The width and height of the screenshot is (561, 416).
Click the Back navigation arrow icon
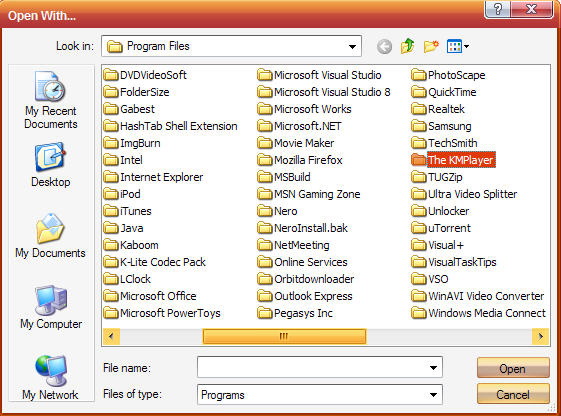(x=384, y=47)
